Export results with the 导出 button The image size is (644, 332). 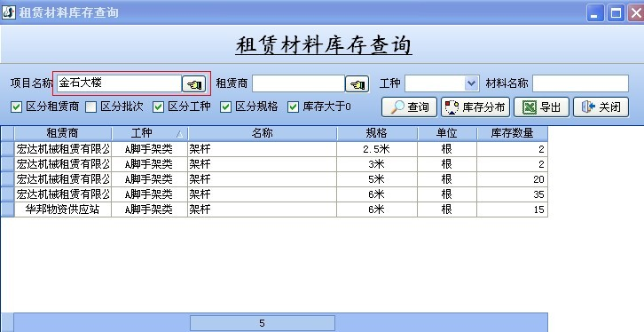[x=541, y=107]
